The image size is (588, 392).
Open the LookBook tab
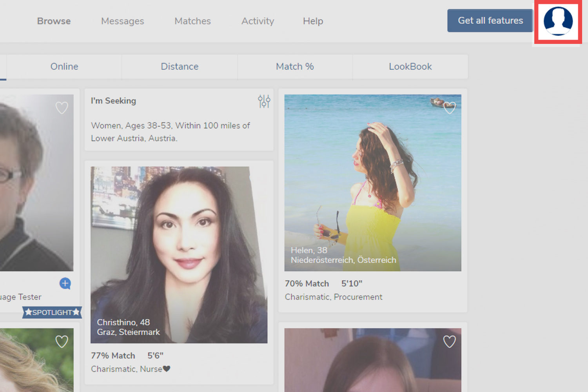click(410, 67)
